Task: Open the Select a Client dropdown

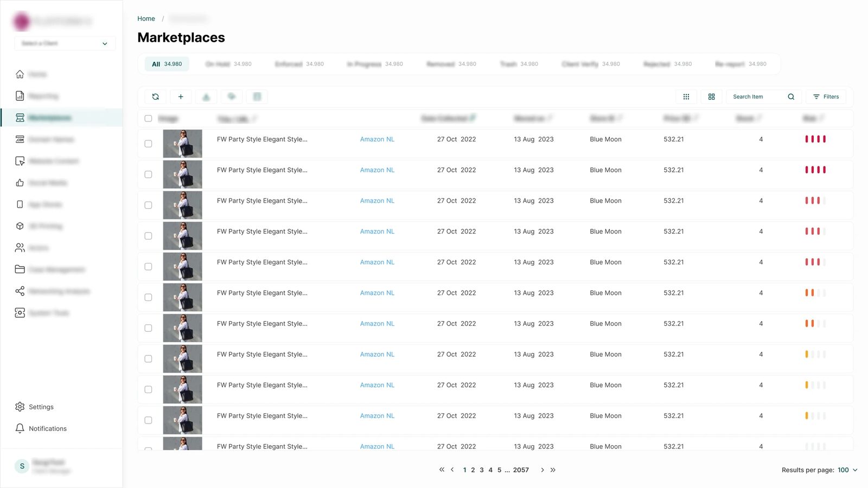Action: point(65,43)
